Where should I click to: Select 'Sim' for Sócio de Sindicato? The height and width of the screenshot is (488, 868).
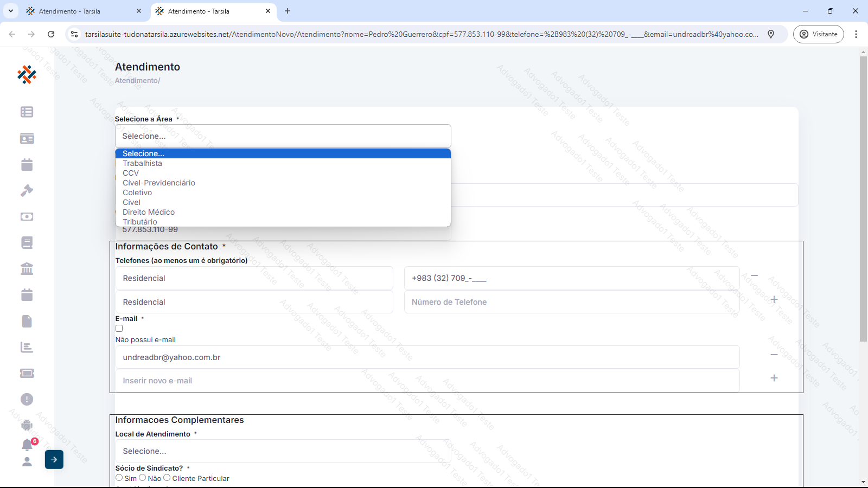click(x=119, y=478)
